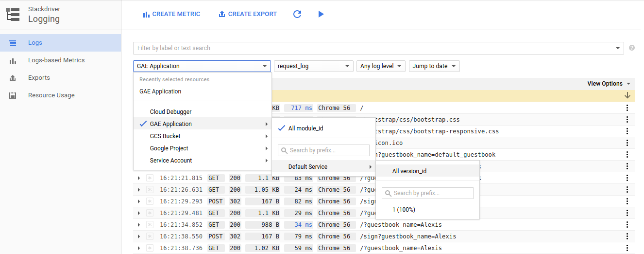Go to the Exports sidebar page
This screenshot has width=644, height=254.
39,78
